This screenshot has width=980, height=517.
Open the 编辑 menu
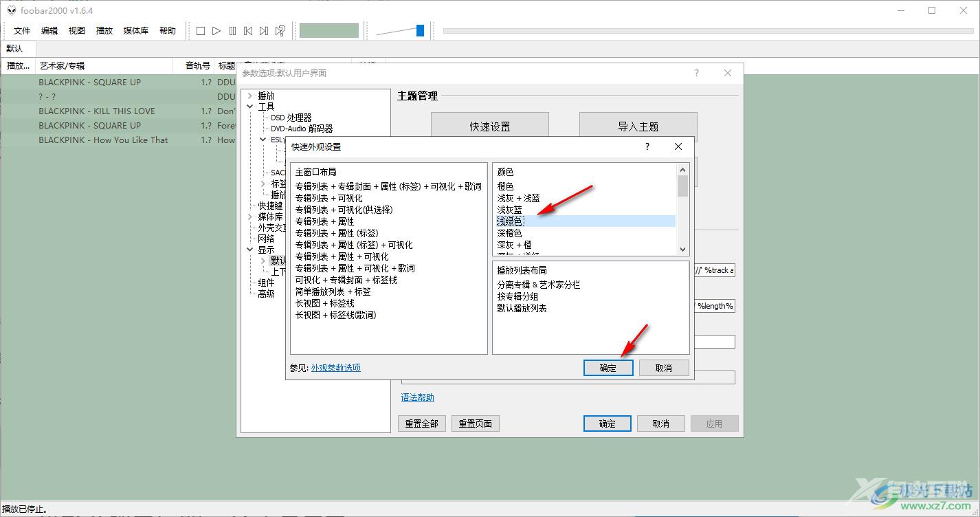[x=49, y=30]
